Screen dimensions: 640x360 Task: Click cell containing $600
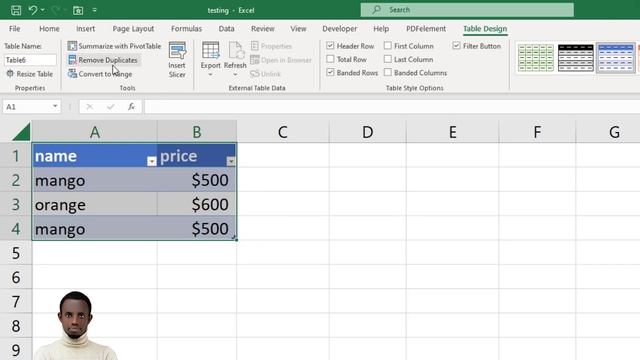(x=197, y=204)
